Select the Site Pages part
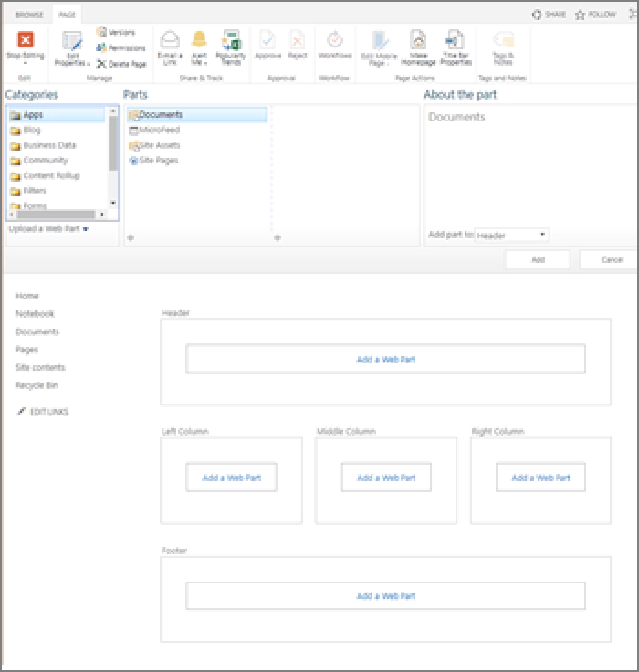This screenshot has height=672, width=639. pos(154,161)
